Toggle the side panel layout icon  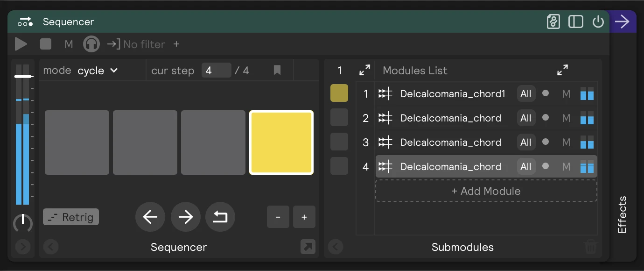pos(576,22)
